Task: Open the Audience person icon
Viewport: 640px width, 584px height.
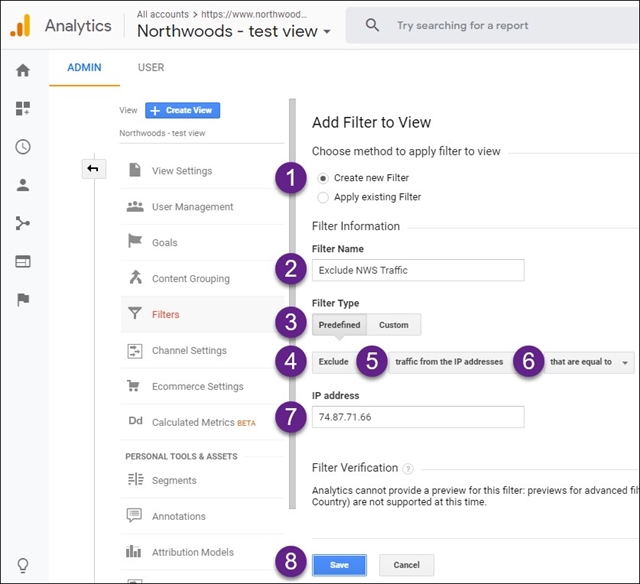Action: coord(23,185)
